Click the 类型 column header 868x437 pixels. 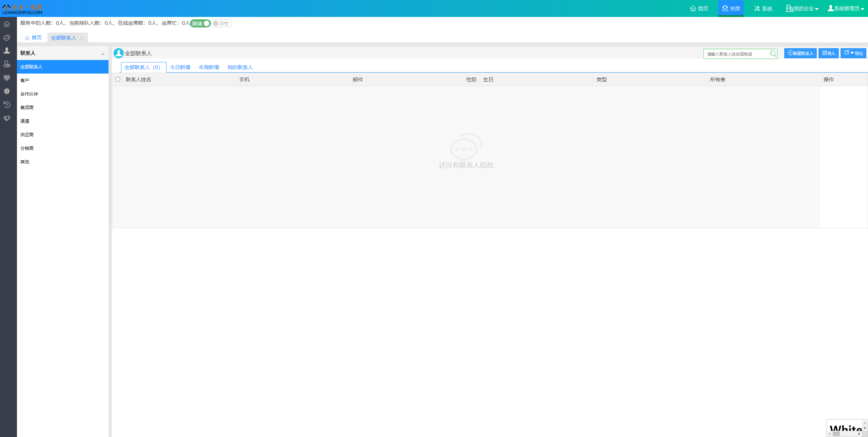601,79
